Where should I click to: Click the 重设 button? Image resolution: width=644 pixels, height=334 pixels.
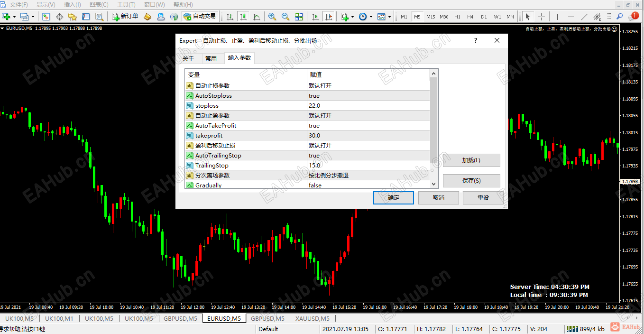pyautogui.click(x=483, y=198)
